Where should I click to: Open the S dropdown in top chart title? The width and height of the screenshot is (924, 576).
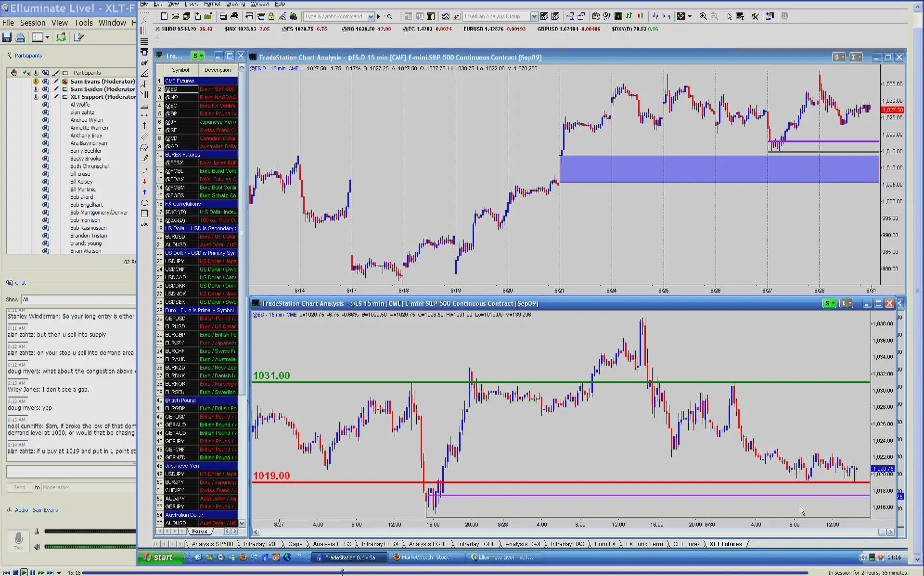pyautogui.click(x=839, y=57)
